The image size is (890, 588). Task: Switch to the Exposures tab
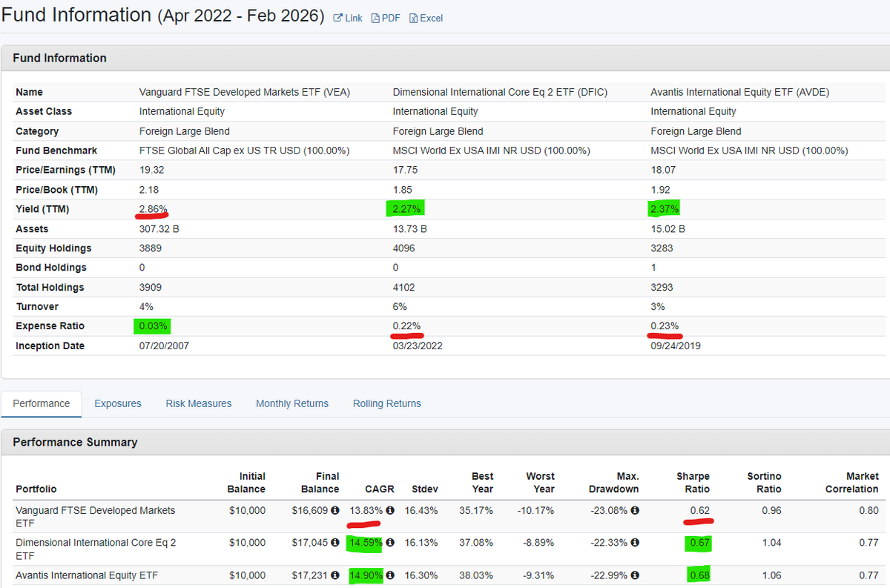pos(118,403)
